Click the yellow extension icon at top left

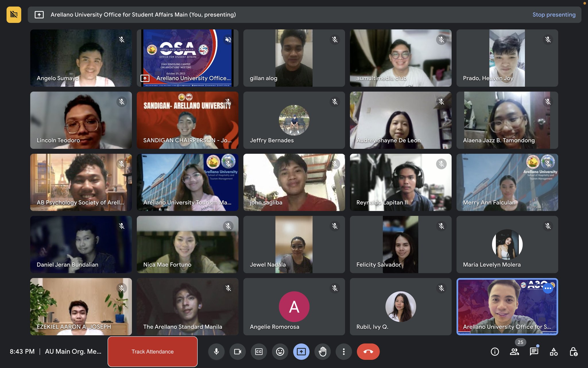tap(14, 14)
